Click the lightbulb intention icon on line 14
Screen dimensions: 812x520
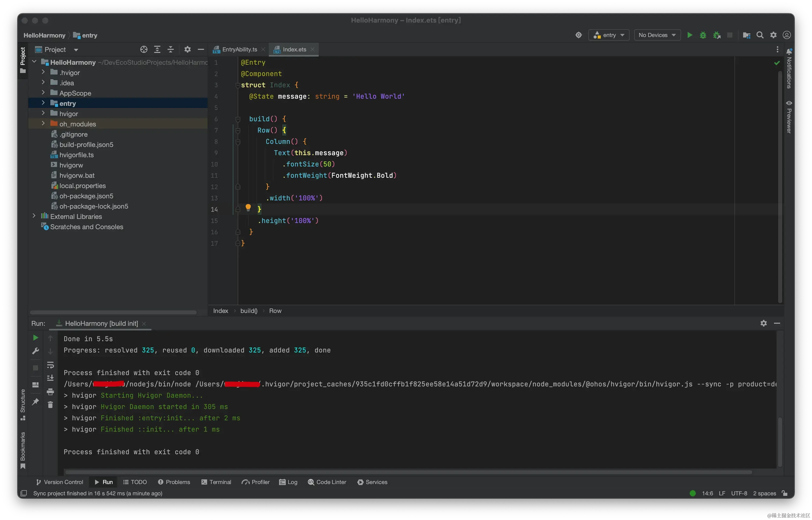click(248, 208)
